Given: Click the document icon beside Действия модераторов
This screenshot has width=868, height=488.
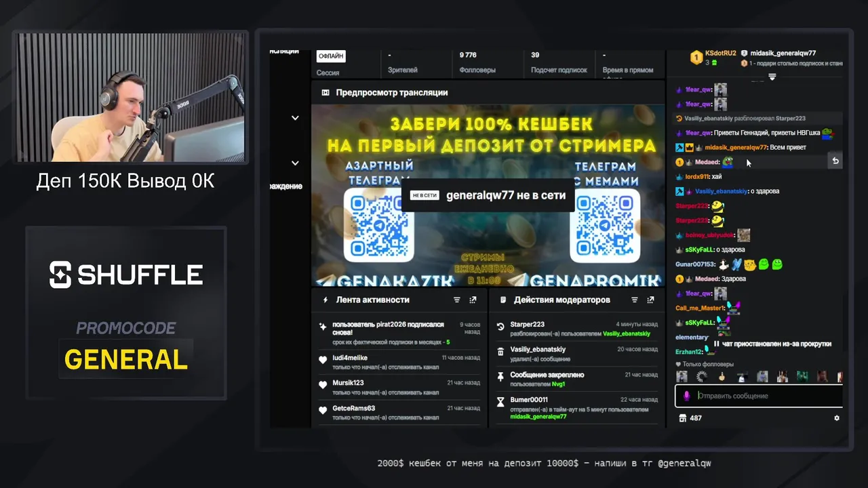Looking at the screenshot, I should tap(503, 300).
